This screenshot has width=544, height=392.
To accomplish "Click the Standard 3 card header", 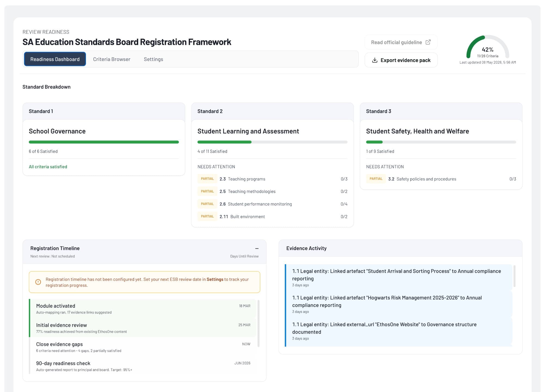I will [x=441, y=111].
